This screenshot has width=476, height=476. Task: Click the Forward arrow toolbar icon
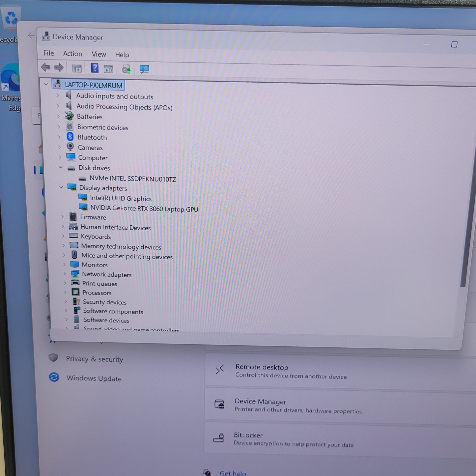(59, 68)
